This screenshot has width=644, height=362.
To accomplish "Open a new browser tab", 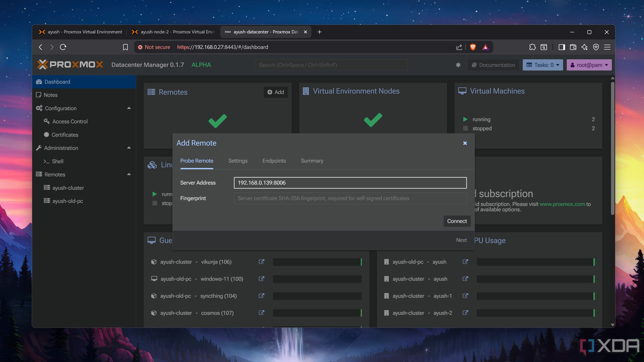I will (x=319, y=32).
